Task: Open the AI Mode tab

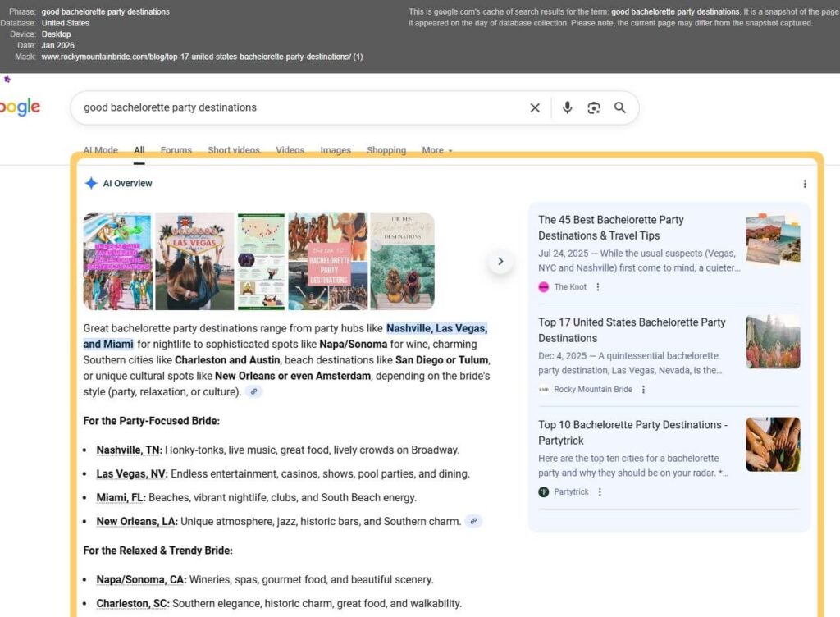Action: coord(101,150)
